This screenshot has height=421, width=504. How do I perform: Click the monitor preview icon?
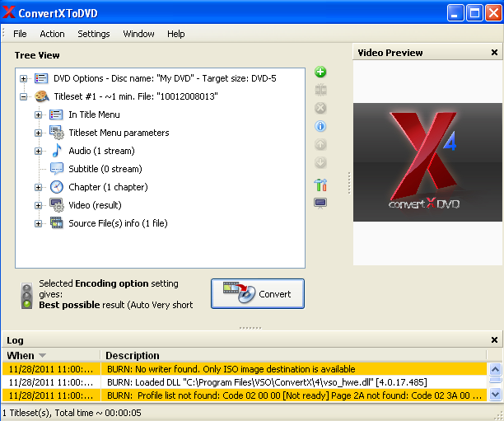(320, 203)
